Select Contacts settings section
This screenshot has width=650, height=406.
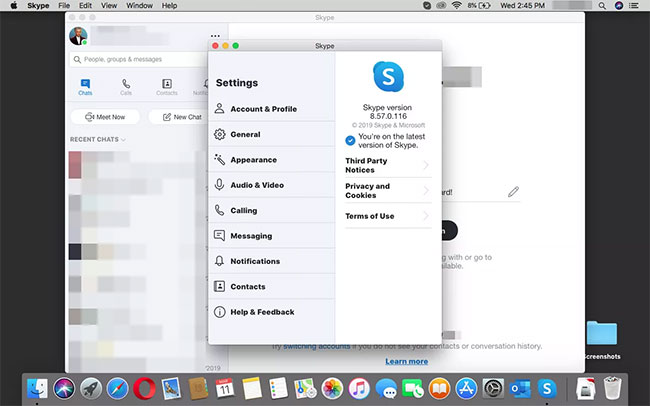pos(272,286)
